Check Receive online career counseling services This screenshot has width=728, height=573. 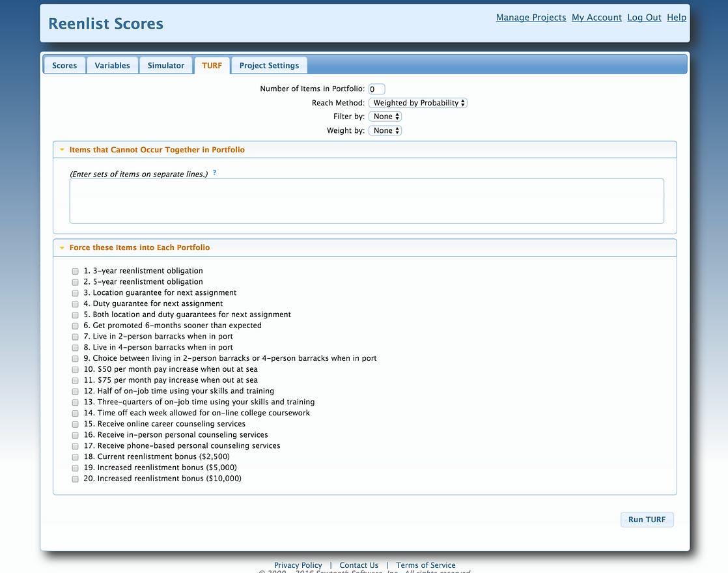tap(76, 424)
